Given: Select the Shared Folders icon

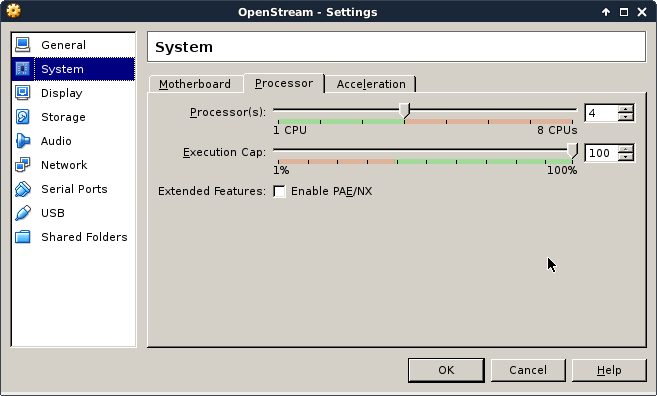Looking at the screenshot, I should pyautogui.click(x=23, y=237).
